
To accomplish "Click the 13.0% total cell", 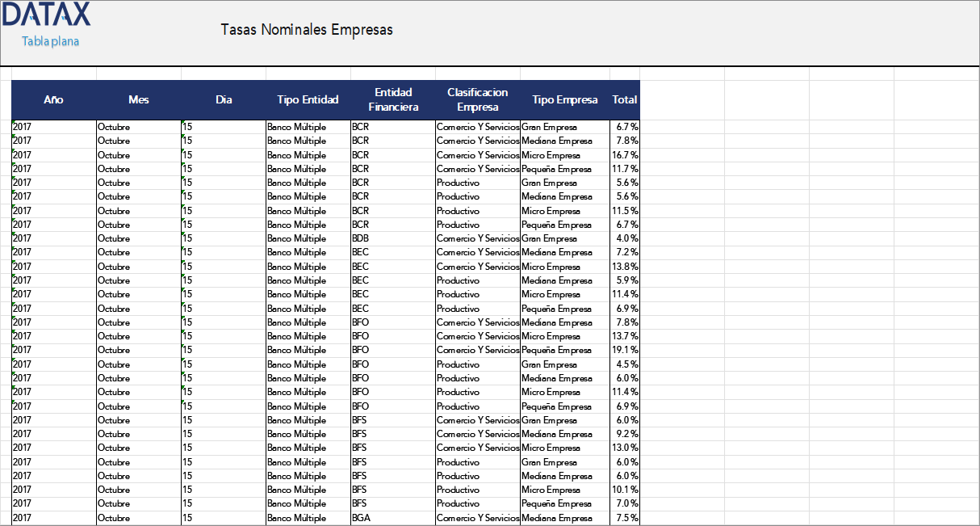I will point(625,448).
